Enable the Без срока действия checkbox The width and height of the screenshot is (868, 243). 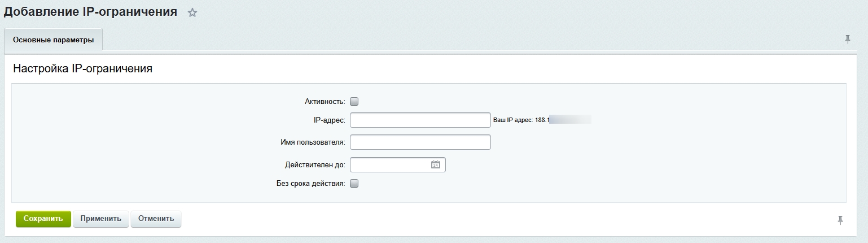[x=354, y=183]
